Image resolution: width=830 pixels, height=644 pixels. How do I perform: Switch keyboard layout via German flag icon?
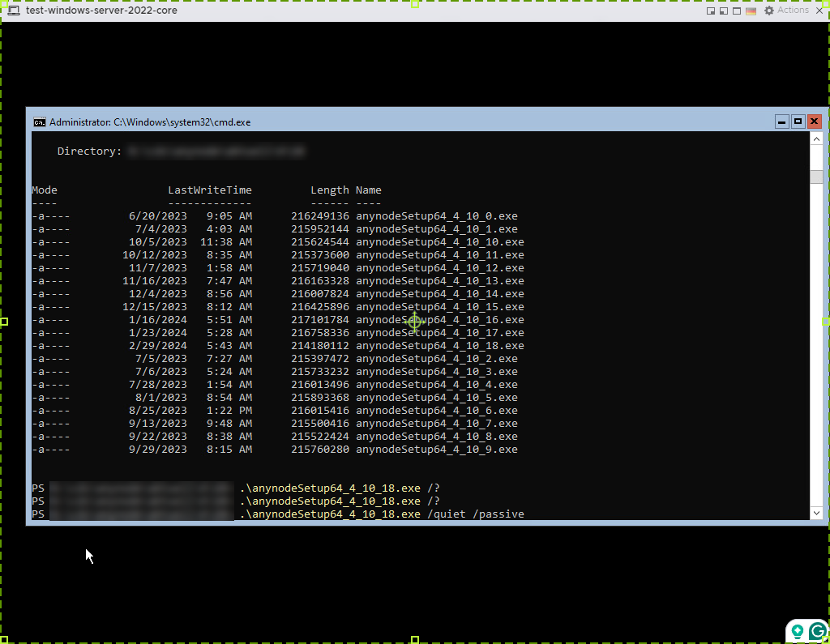[750, 11]
